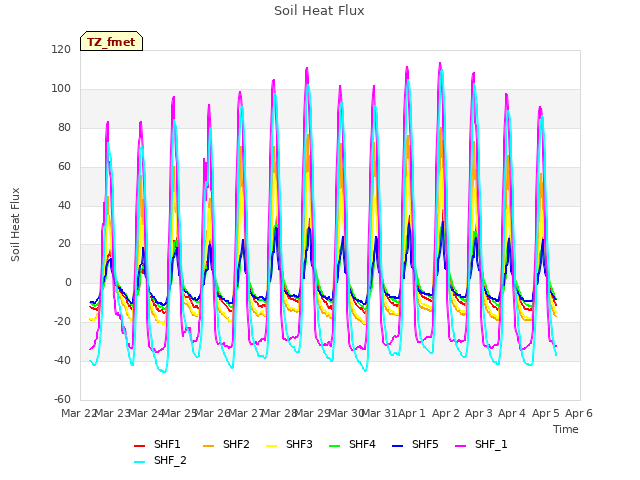The image size is (640, 480).
Task: Click the 120 y-axis tick label
Action: [61, 50]
